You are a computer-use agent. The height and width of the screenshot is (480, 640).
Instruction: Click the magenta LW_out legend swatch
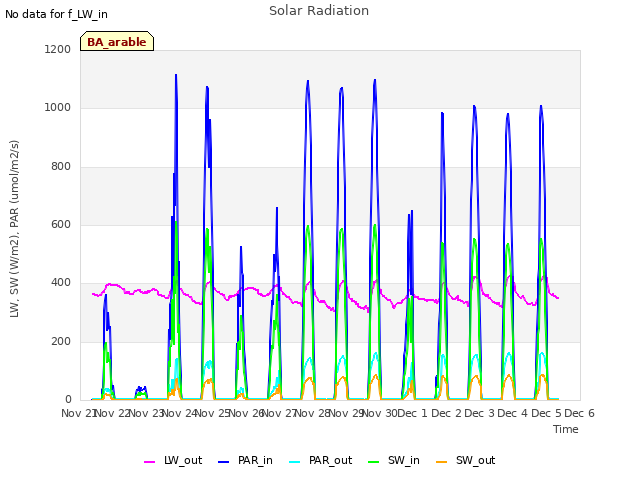point(149,462)
